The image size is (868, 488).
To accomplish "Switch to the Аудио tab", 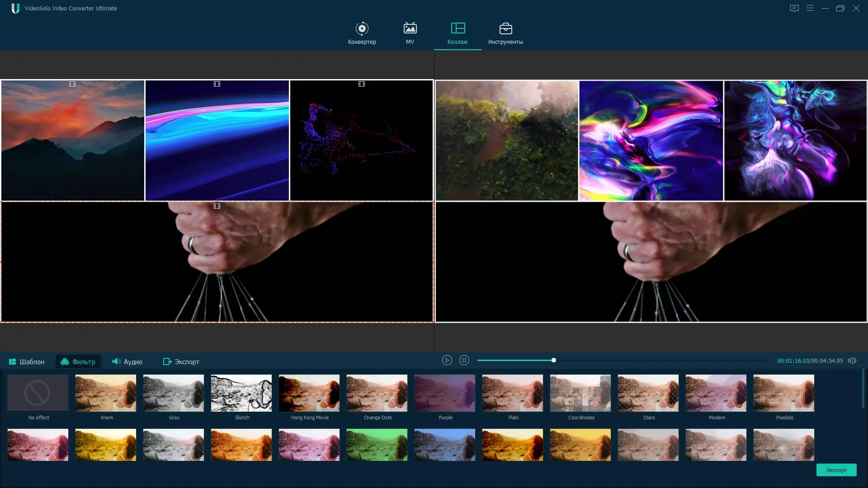I will tap(127, 361).
